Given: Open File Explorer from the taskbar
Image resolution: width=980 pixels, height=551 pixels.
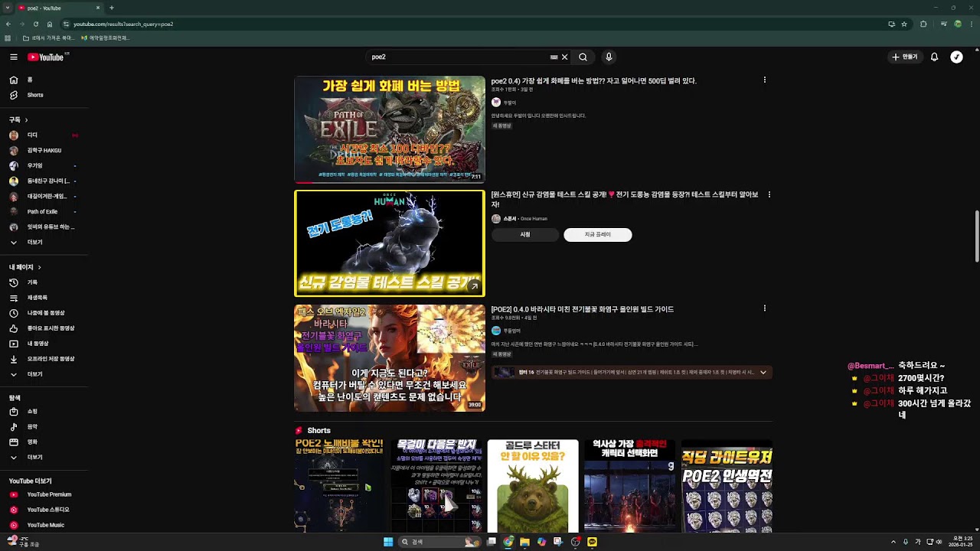Looking at the screenshot, I should click(524, 542).
